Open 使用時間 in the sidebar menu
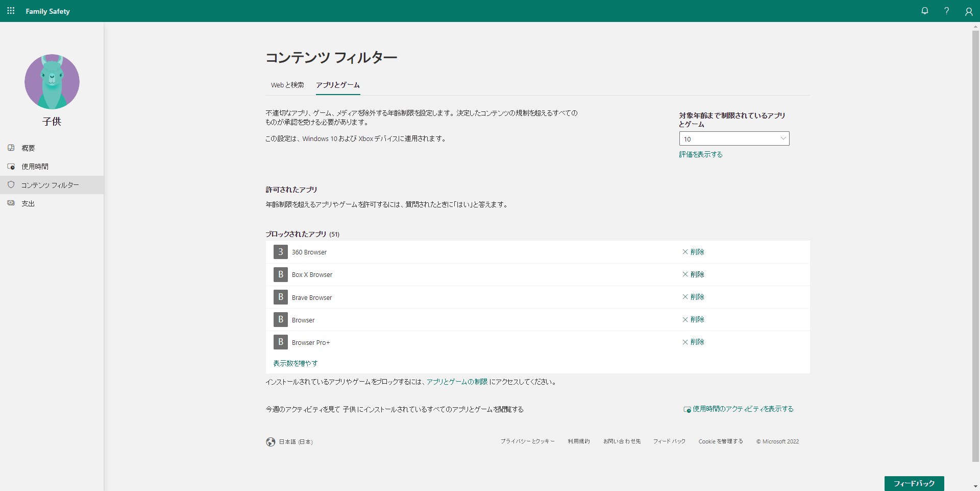The width and height of the screenshot is (980, 491). [52, 166]
